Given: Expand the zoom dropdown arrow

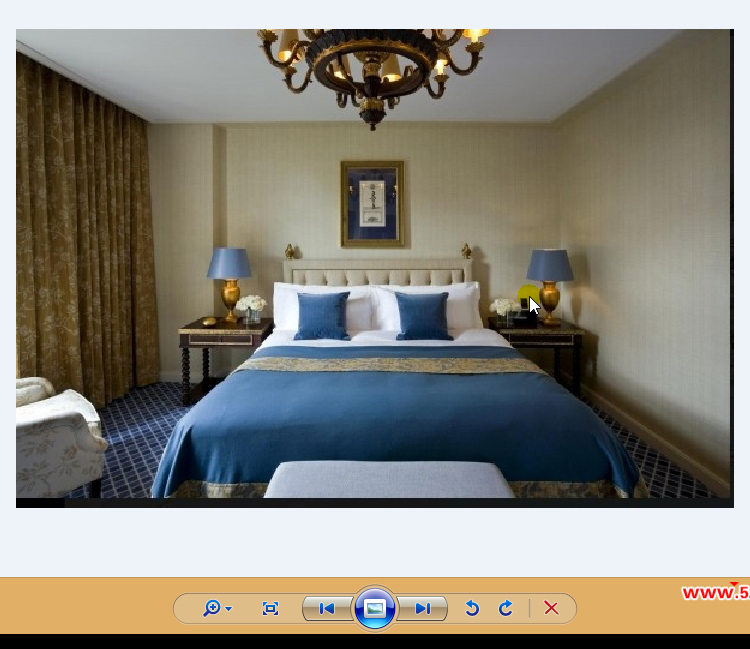Looking at the screenshot, I should click(229, 609).
